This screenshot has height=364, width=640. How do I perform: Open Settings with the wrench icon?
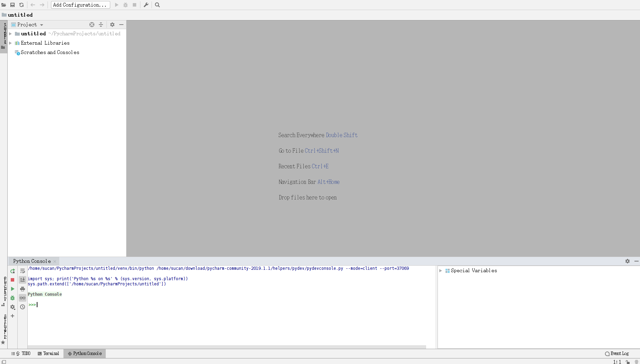pyautogui.click(x=146, y=5)
